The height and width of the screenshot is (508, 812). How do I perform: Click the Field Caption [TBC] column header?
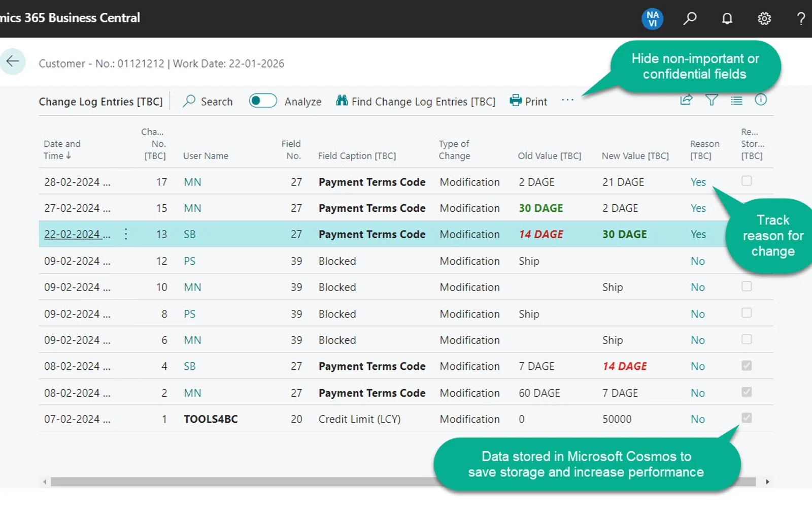[357, 156]
